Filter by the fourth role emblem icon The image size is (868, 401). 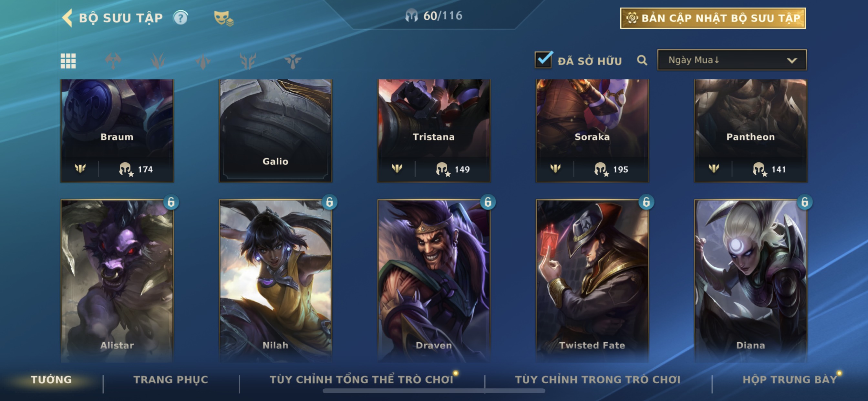click(x=248, y=61)
